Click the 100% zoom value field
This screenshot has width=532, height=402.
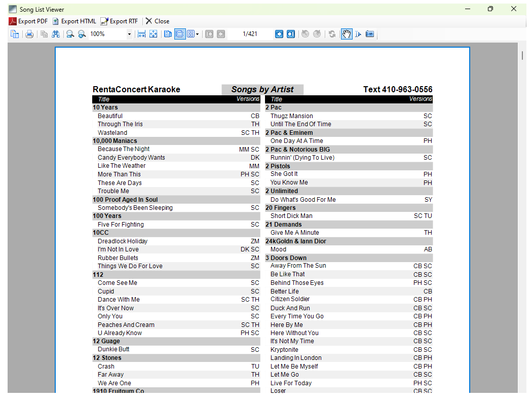point(108,34)
